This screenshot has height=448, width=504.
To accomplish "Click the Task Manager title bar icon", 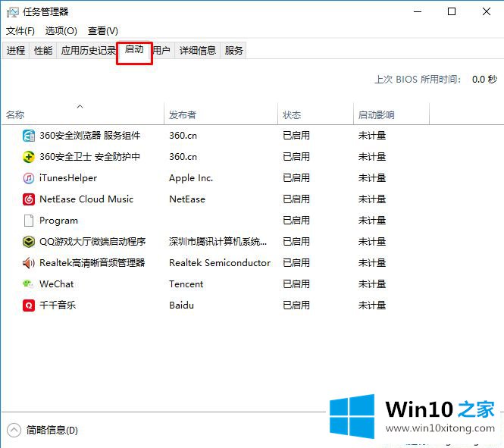I will (13, 12).
